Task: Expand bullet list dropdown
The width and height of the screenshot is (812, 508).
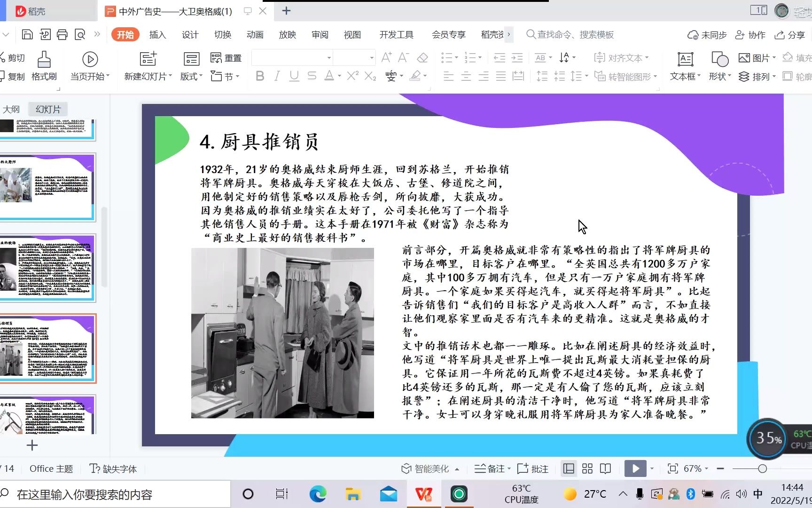Action: (456, 58)
